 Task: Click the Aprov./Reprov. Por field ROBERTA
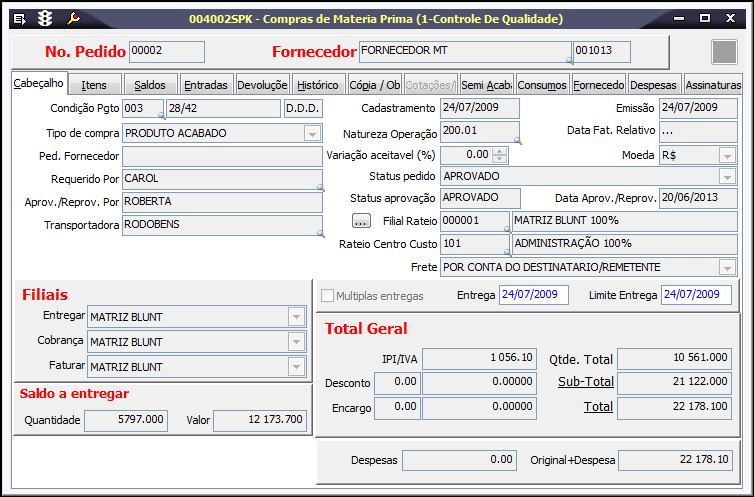222,202
